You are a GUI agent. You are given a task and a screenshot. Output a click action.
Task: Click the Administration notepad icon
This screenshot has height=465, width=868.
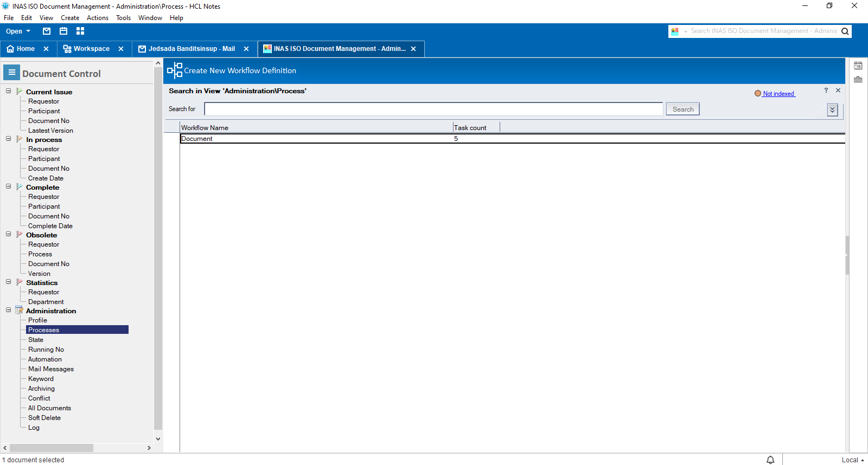coord(20,311)
